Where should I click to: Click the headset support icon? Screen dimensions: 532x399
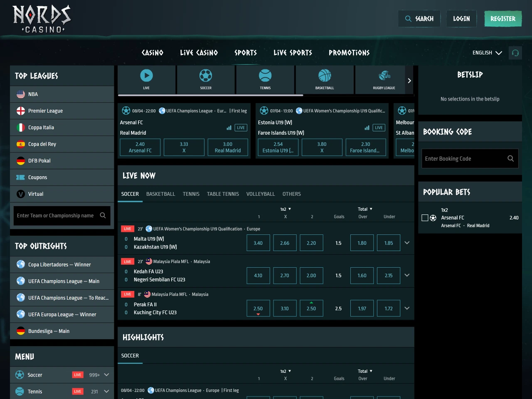pos(515,53)
